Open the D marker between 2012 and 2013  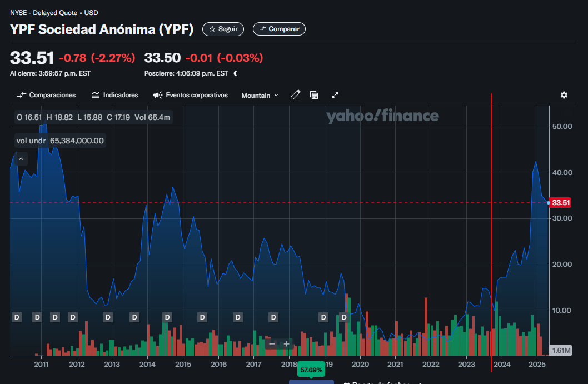coord(108,317)
